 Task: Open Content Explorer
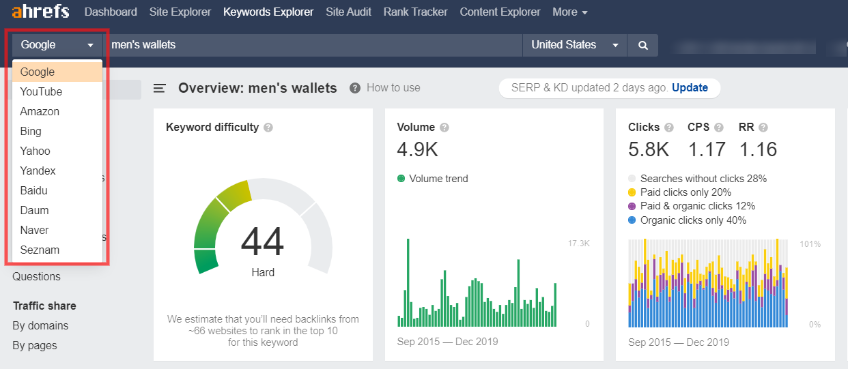[x=500, y=12]
